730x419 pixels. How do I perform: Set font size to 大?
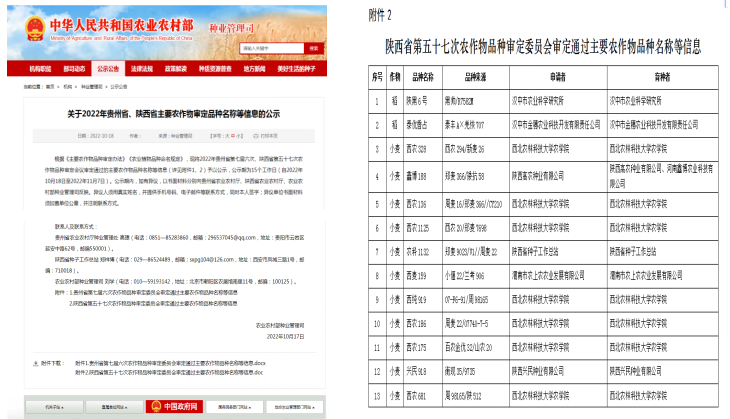point(228,136)
